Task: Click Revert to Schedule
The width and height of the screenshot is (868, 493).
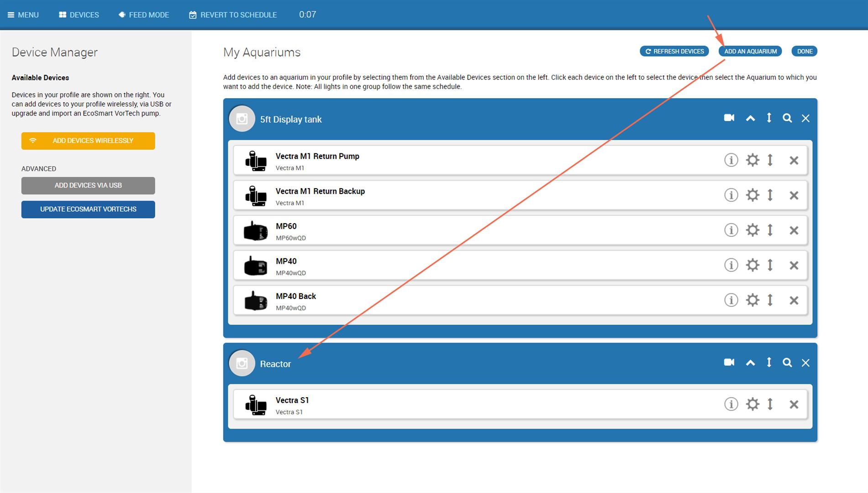Action: pos(233,15)
